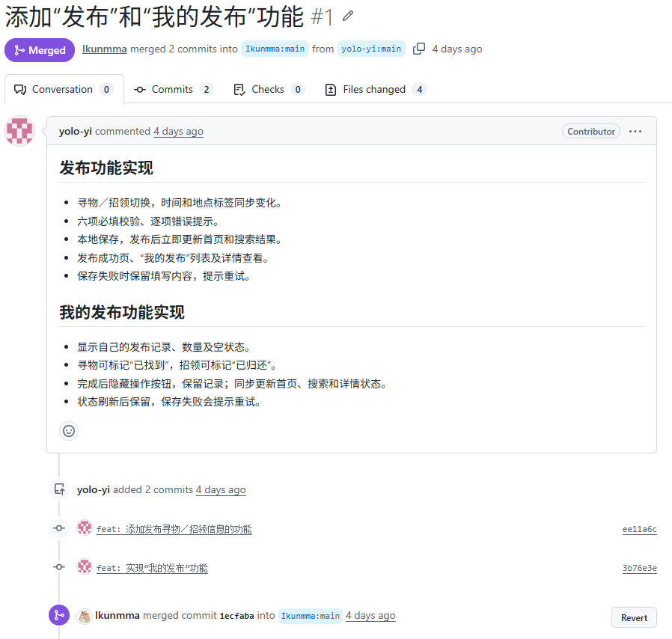This screenshot has width=672, height=639.
Task: Open the yolo-yi:main head branch
Action: click(x=371, y=49)
